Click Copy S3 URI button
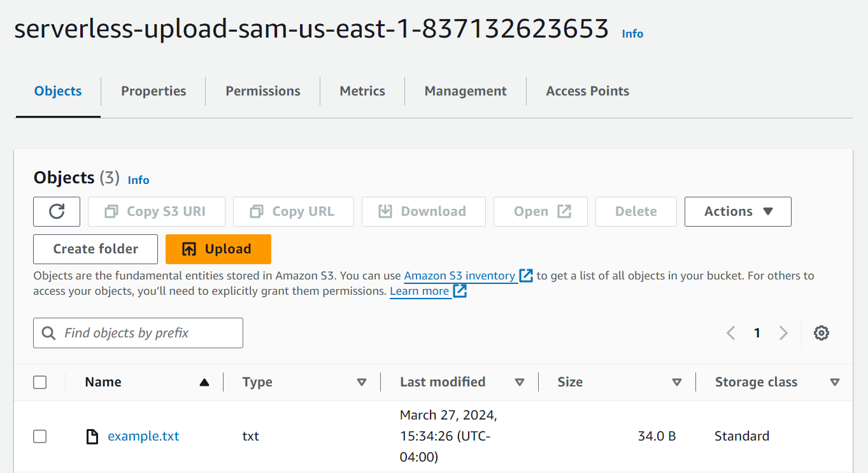 tap(157, 211)
